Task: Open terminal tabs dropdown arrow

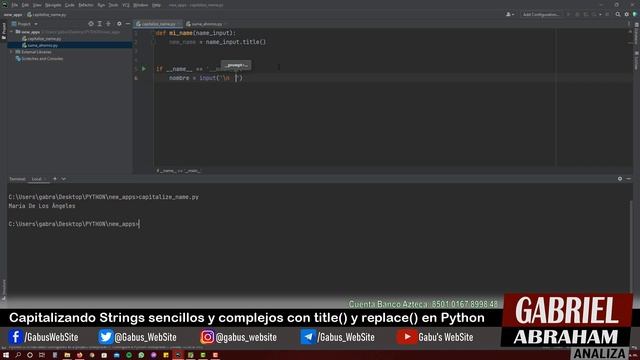Action: pos(63,179)
